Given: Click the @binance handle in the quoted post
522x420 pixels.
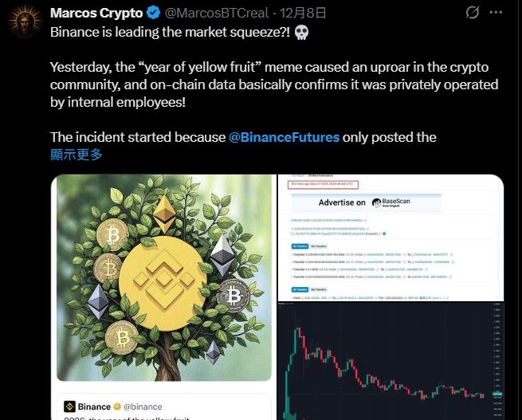Looking at the screenshot, I should click(x=143, y=406).
